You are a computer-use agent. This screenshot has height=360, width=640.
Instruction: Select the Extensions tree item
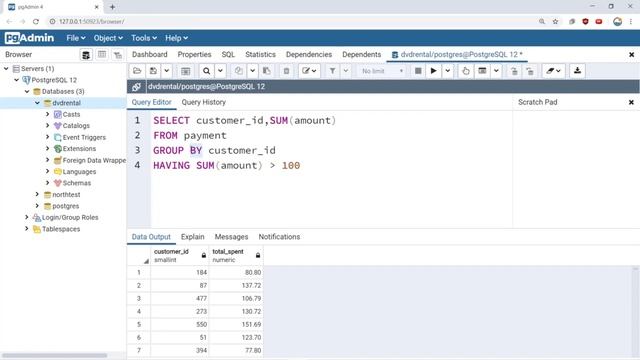[x=79, y=149]
